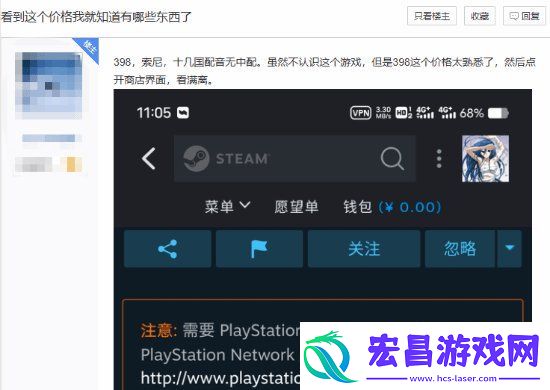Click the 11:05 clock text
Screen dimensions: 550x390
point(154,113)
